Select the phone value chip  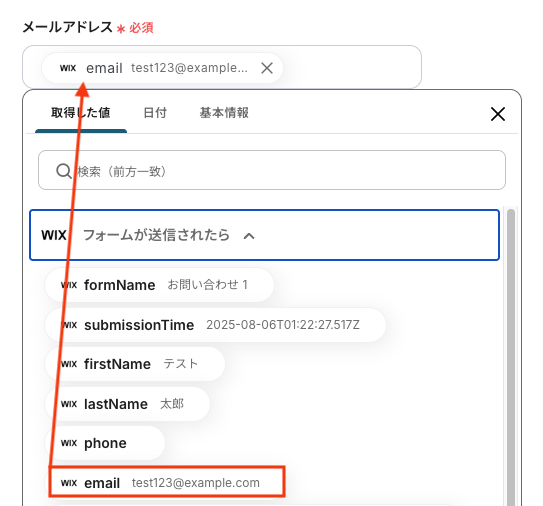pyautogui.click(x=105, y=443)
